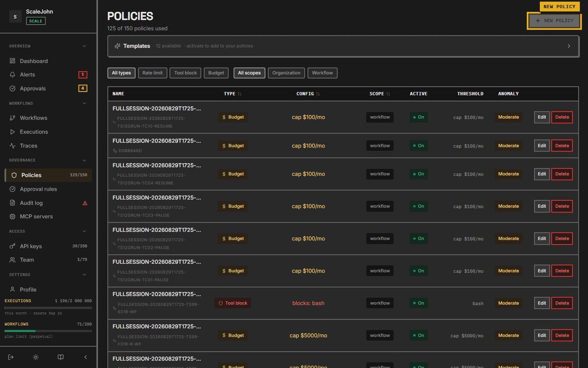Open Dashboard from the sidebar
Screen dimensions: 588x368
(48, 61)
